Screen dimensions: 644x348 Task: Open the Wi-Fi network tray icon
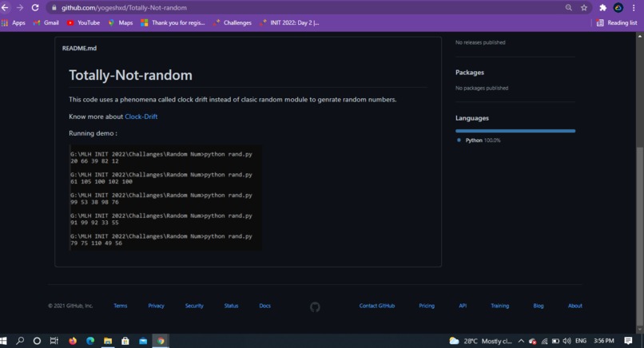(545, 341)
